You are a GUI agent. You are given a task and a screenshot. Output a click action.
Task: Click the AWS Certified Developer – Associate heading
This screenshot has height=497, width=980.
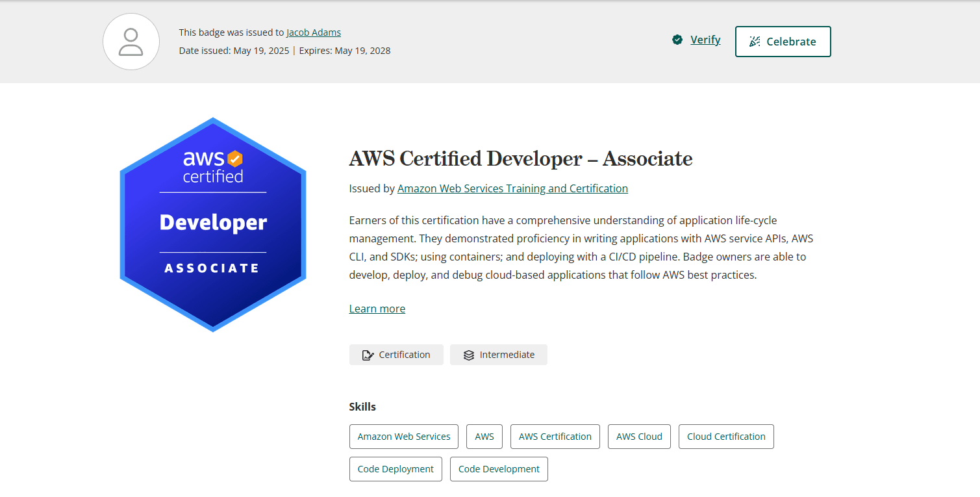521,159
